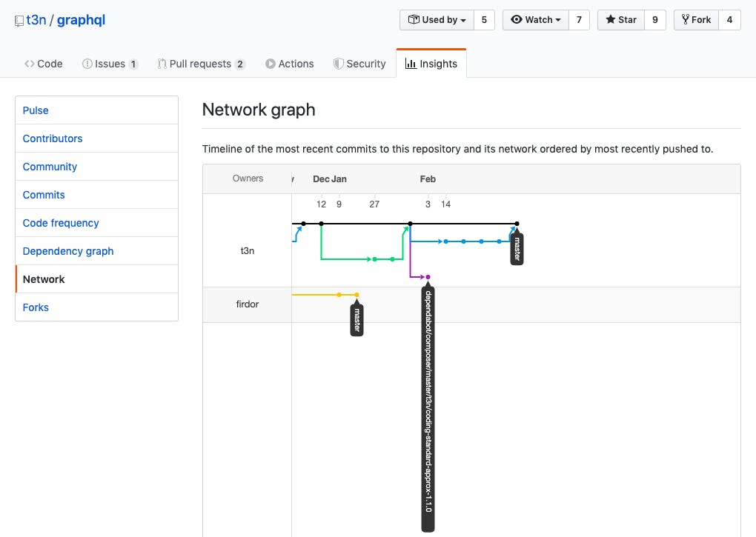
Task: Click the day 27 date label
Action: [x=374, y=204]
